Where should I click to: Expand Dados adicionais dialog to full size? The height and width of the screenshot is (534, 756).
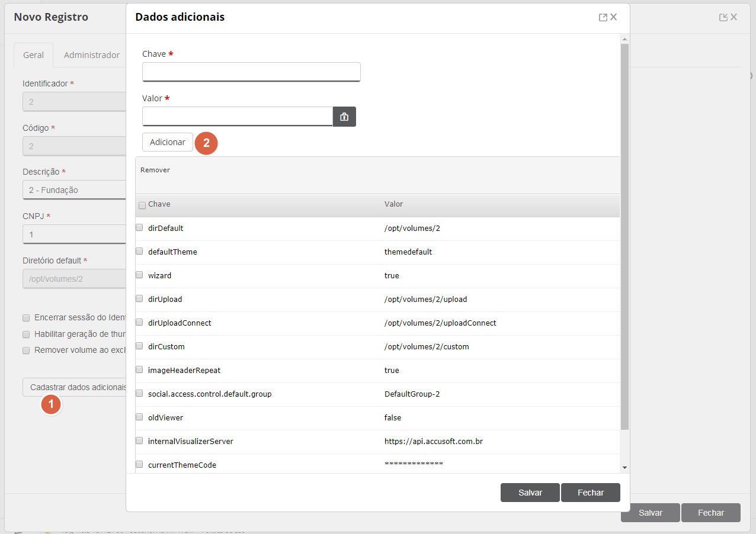(603, 17)
